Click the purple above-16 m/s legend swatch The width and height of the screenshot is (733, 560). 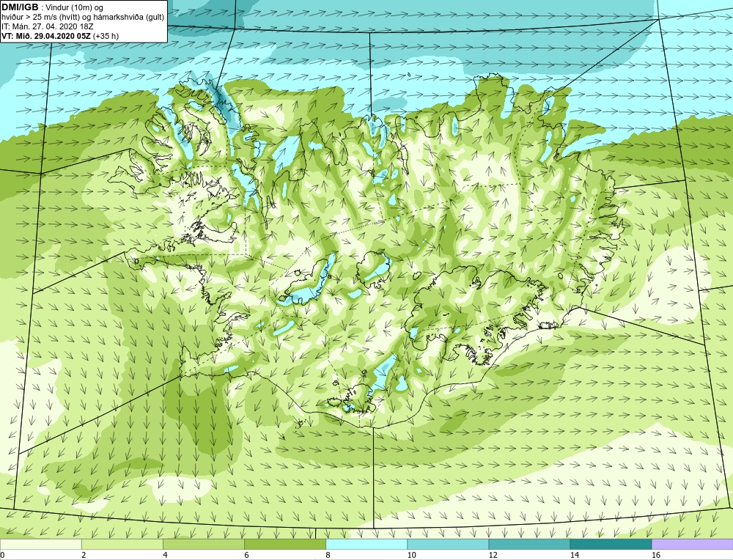click(x=693, y=544)
